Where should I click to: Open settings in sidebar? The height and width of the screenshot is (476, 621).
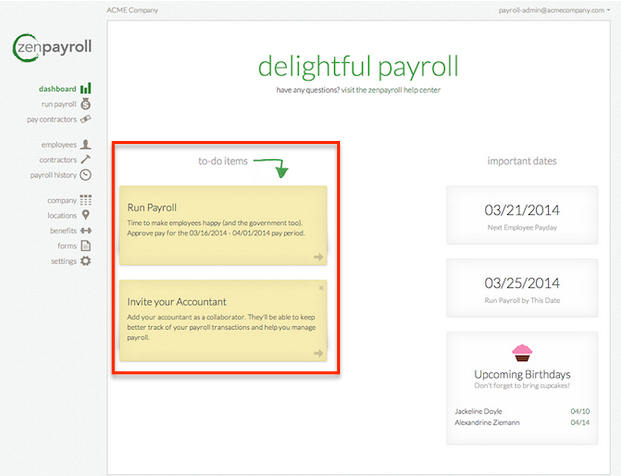(63, 261)
